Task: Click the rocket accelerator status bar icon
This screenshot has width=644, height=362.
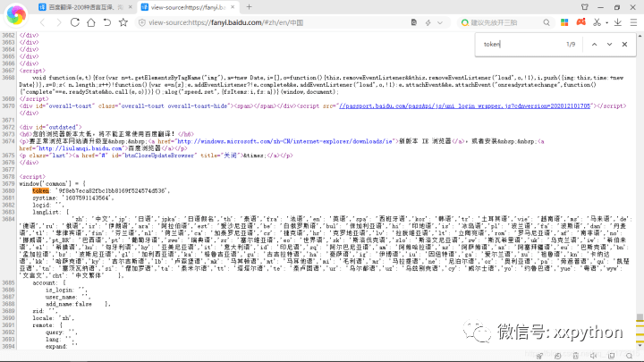Action: (x=539, y=356)
